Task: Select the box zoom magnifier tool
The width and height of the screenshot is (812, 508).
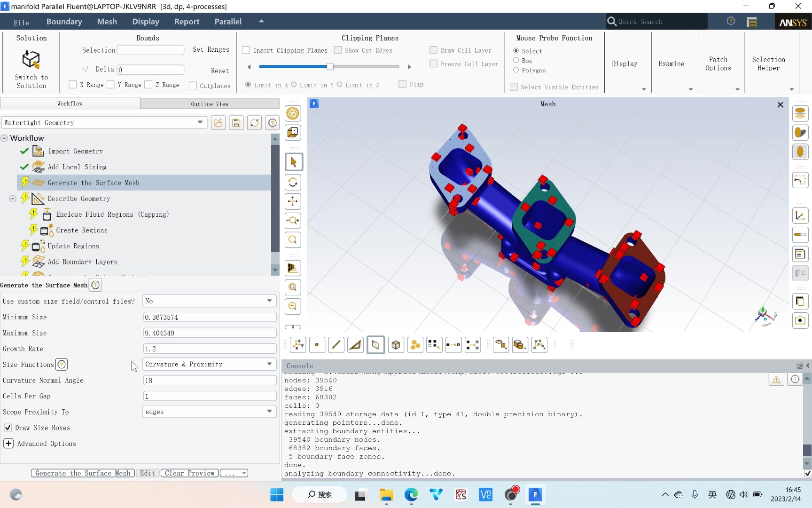Action: click(293, 287)
